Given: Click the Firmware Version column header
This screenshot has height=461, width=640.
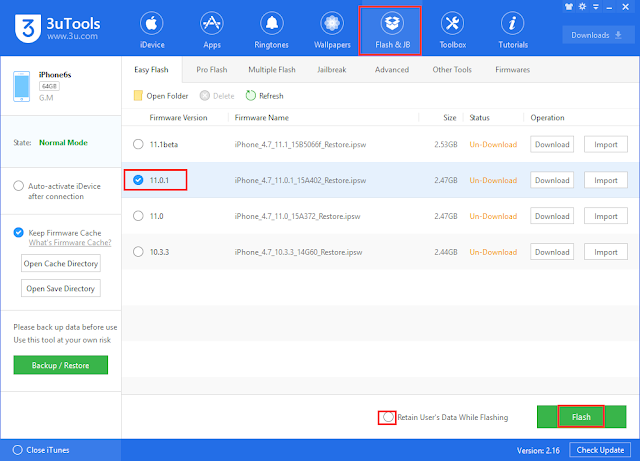Looking at the screenshot, I should tap(178, 118).
